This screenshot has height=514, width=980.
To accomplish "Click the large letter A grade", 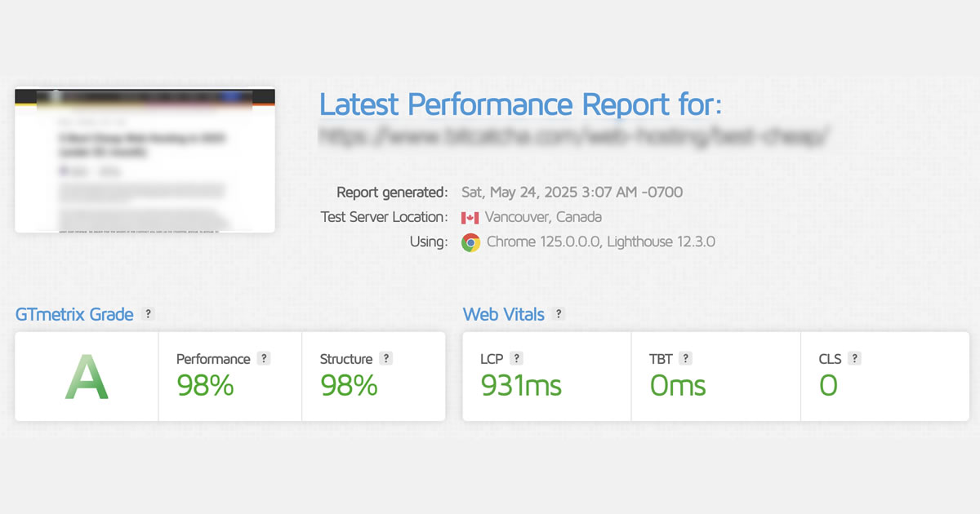I will (84, 377).
